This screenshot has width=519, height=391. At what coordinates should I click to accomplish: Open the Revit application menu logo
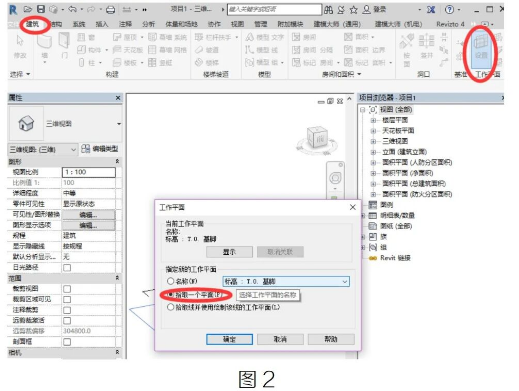(13, 10)
